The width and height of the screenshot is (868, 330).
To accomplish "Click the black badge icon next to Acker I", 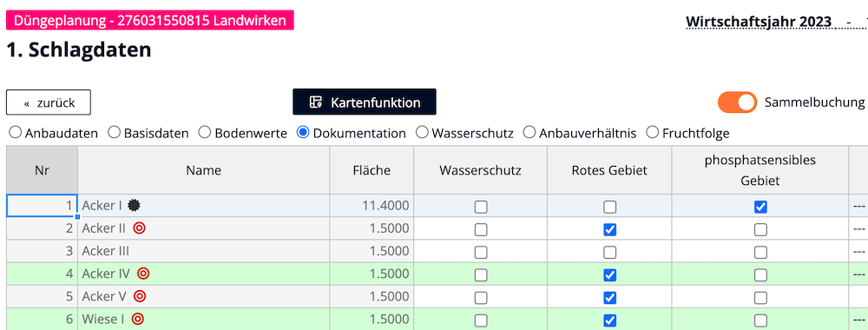I will click(133, 206).
